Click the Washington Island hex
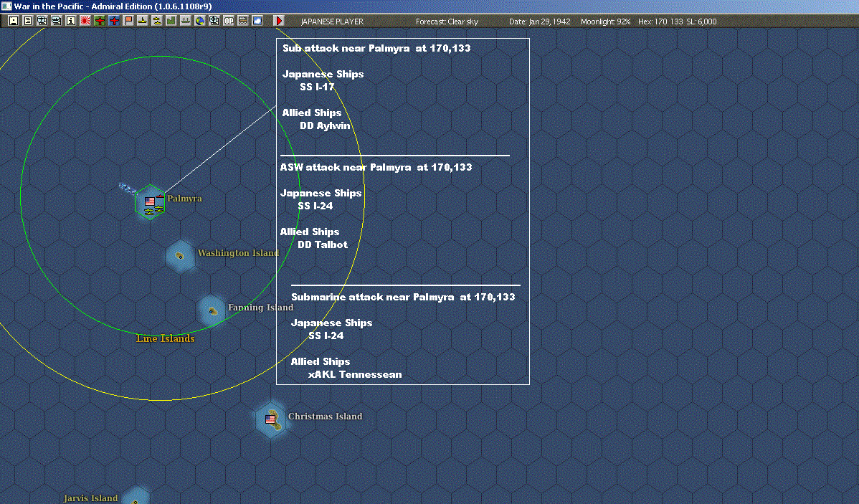Screen dimensions: 859x504 tap(180, 256)
